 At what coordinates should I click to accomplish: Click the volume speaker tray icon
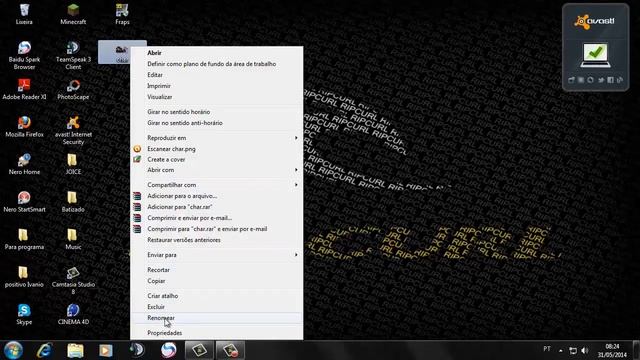tap(585, 351)
